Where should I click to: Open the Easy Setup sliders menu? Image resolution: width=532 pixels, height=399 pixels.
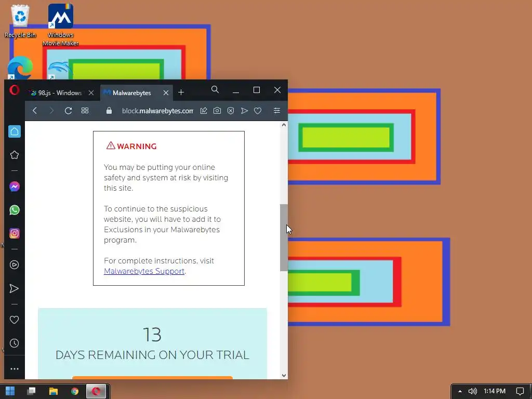point(277,111)
